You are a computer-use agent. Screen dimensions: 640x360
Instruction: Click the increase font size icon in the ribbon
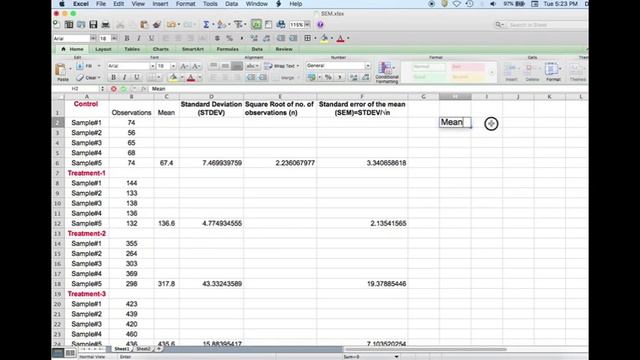click(184, 66)
